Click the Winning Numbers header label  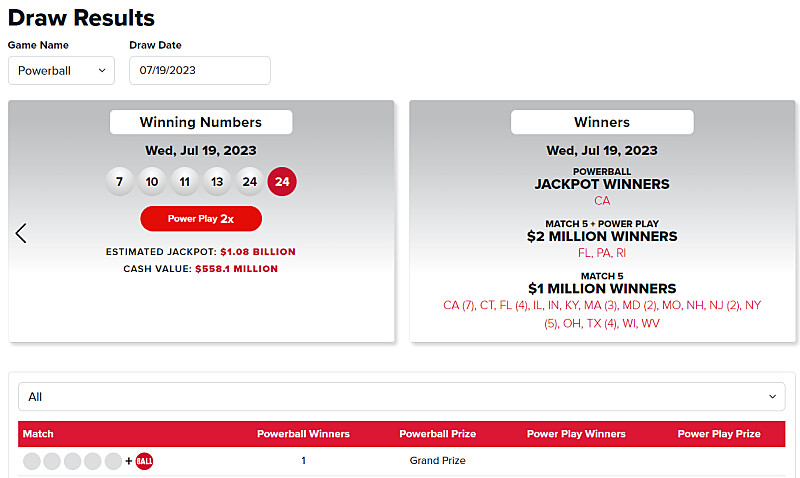coord(201,122)
